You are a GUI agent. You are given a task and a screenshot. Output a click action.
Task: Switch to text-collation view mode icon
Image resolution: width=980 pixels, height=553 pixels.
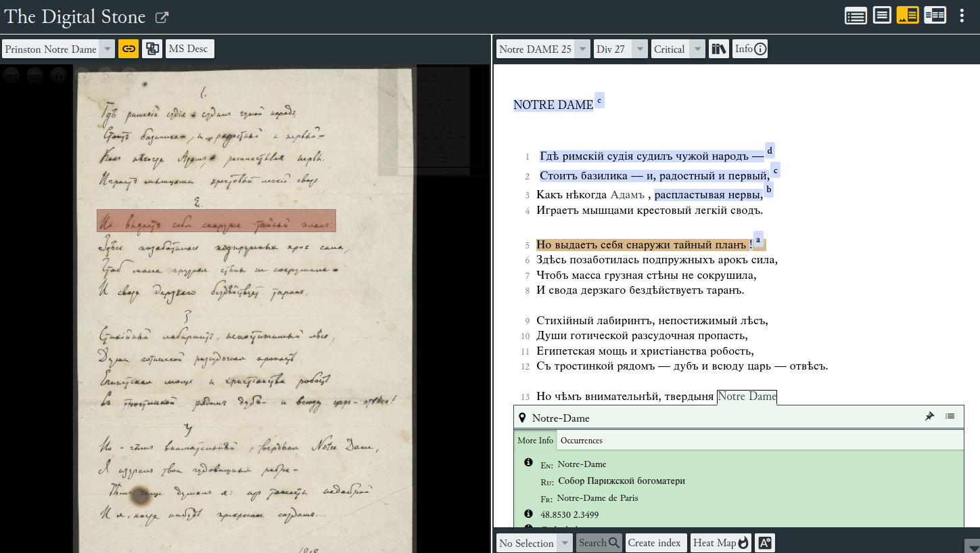point(935,15)
